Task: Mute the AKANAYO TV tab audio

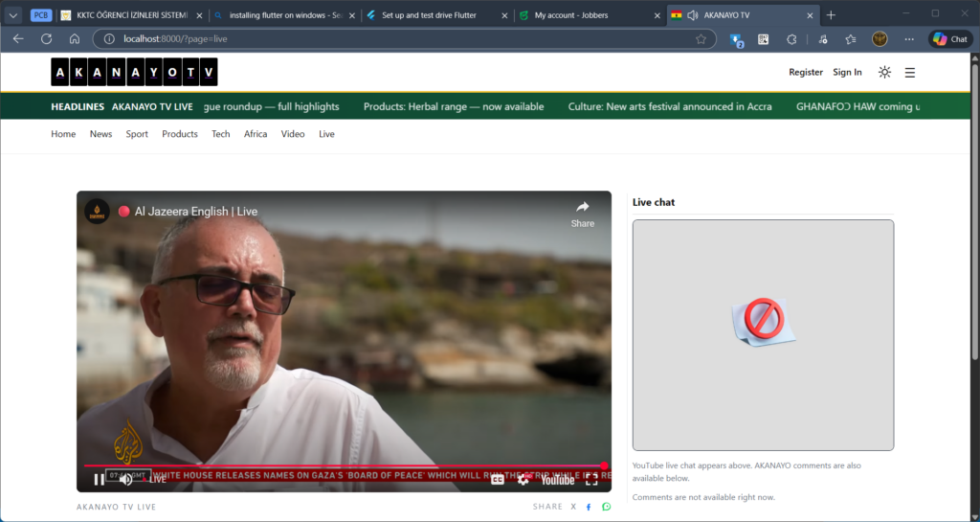Action: click(x=693, y=15)
